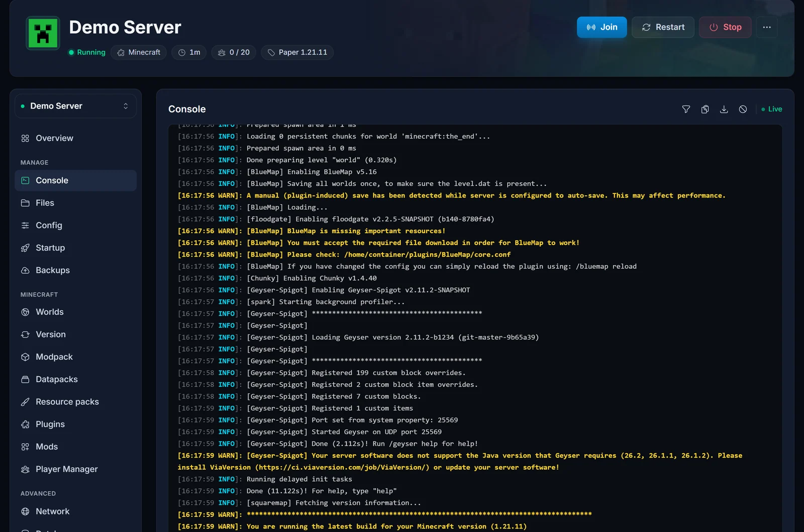Open the Backups page
The width and height of the screenshot is (804, 532).
(75, 270)
